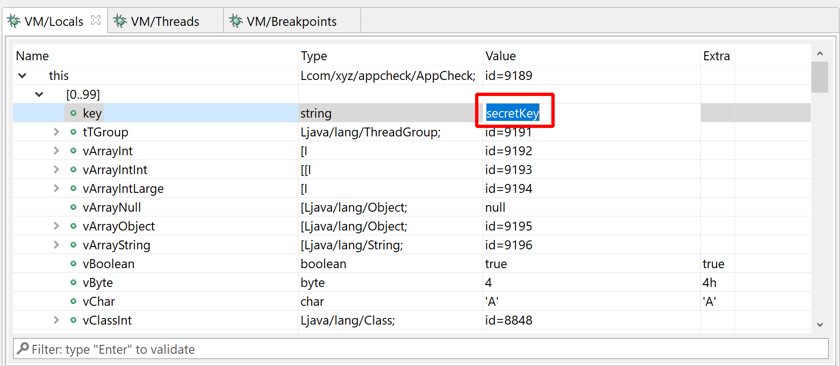The width and height of the screenshot is (840, 366).
Task: Click the green field icon beside vChar
Action: pyautogui.click(x=73, y=302)
